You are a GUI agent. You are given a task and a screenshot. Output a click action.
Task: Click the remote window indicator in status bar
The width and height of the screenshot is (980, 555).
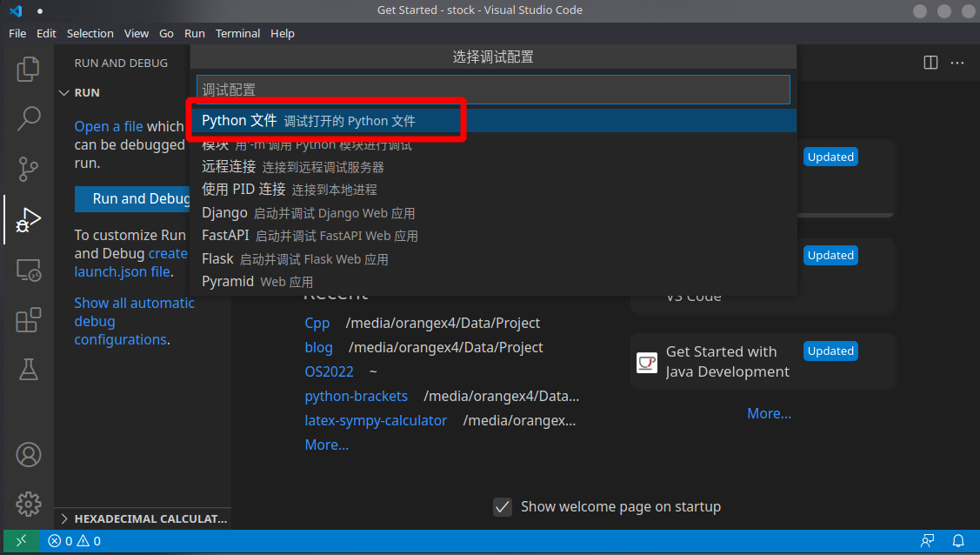21,540
